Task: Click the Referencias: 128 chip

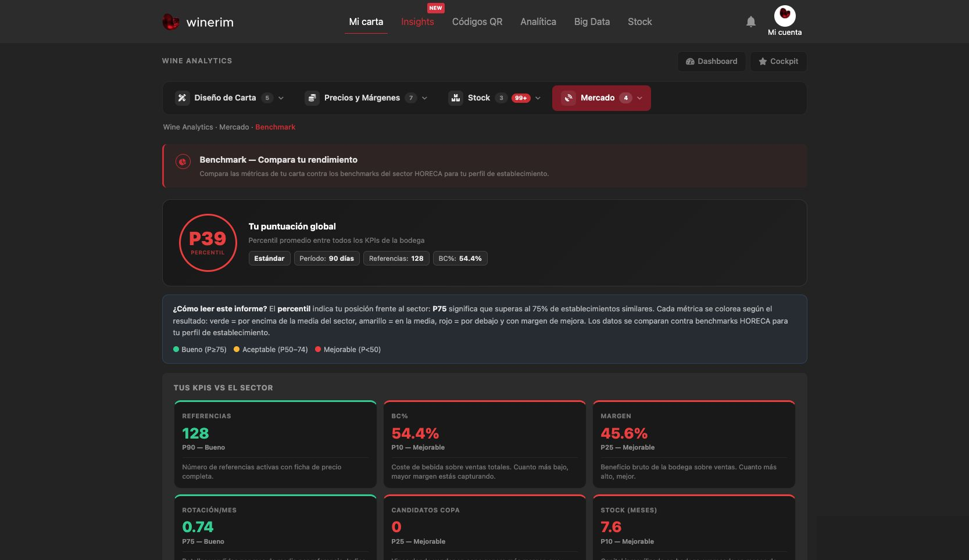Action: point(396,259)
